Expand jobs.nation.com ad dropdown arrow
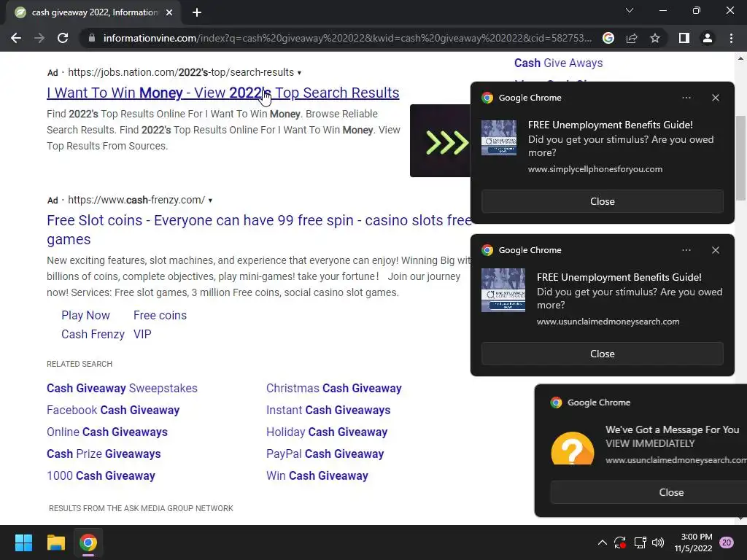This screenshot has width=747, height=560. point(299,73)
